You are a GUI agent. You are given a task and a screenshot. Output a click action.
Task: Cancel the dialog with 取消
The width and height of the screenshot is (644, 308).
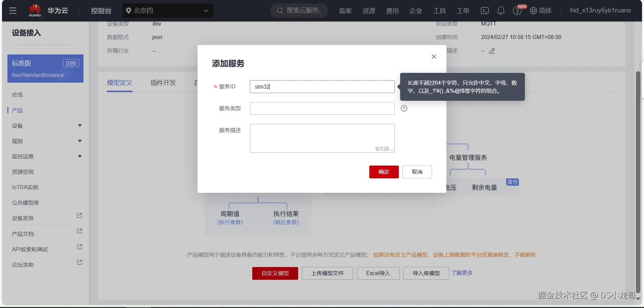(x=417, y=172)
